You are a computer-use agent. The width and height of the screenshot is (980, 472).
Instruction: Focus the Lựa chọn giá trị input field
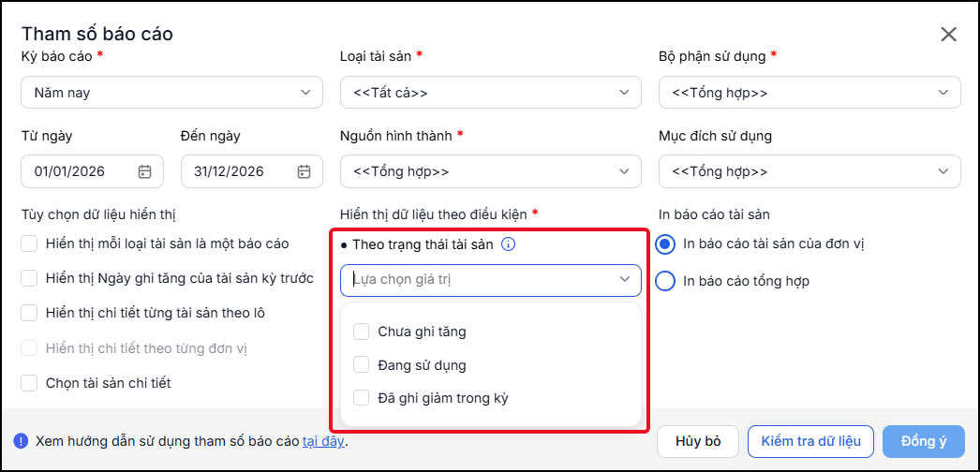(x=491, y=280)
